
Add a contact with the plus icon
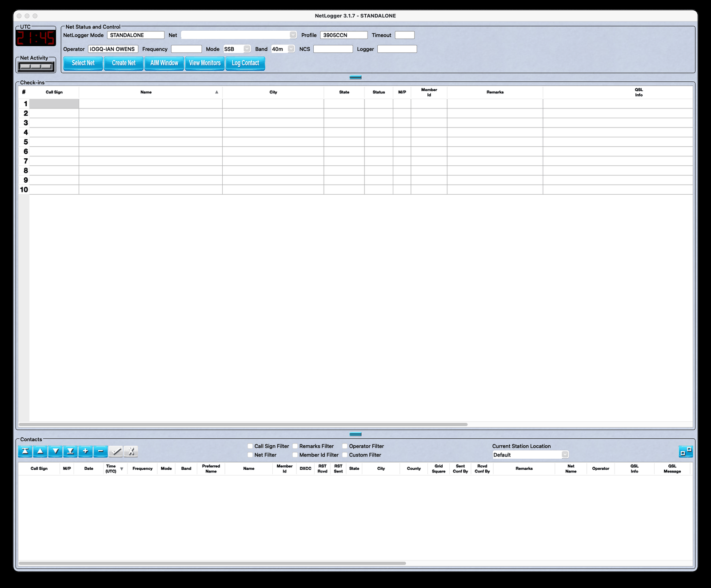click(x=85, y=452)
